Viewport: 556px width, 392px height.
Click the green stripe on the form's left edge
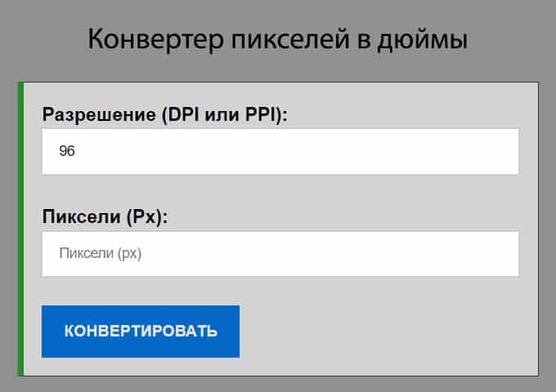point(20,229)
